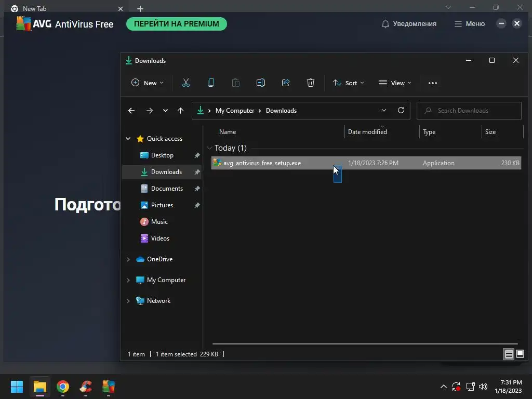Unpin Documents using its pin icon
The image size is (532, 399).
tap(197, 189)
